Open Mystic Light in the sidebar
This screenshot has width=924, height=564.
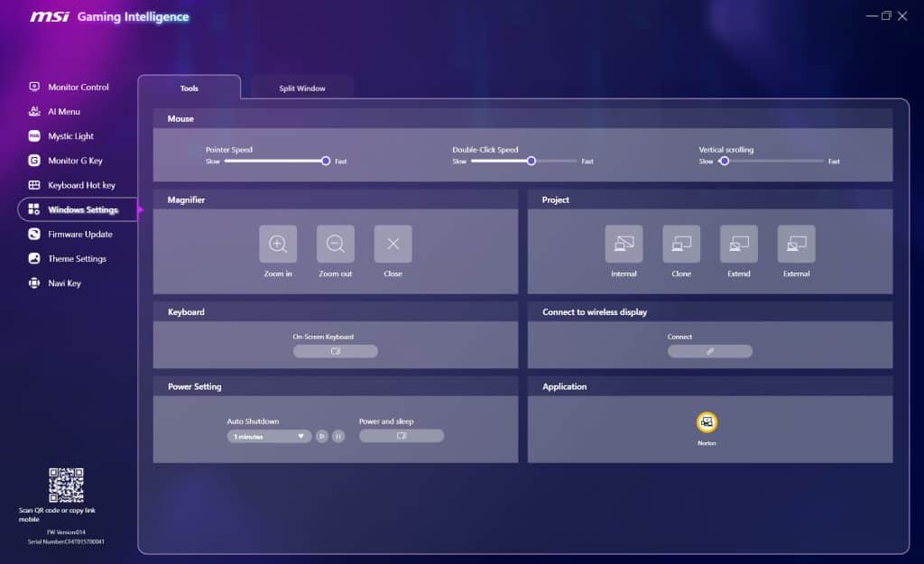[x=70, y=136]
